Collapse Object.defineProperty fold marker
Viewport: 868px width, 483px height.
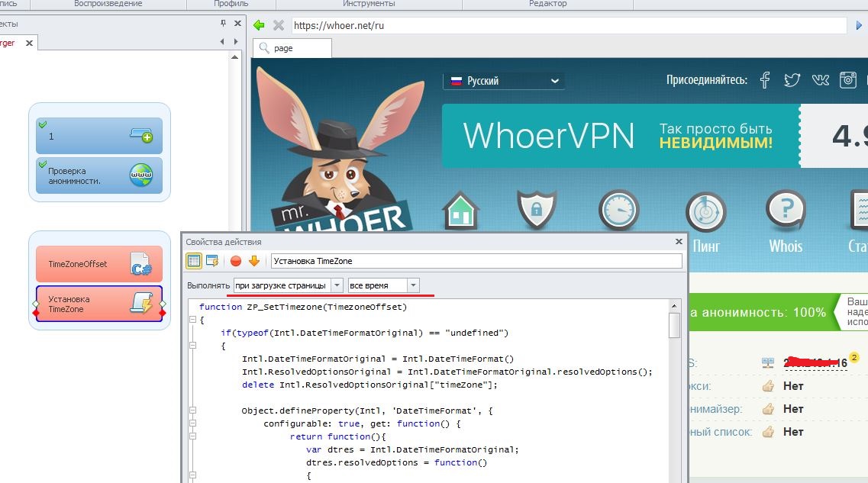pos(192,411)
